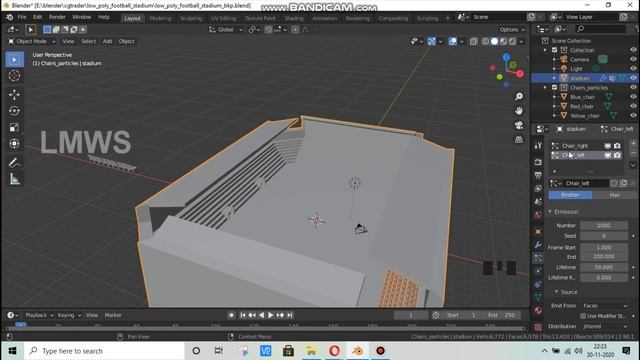Screen dimensions: 640x360
Task: Choose the Move tool
Action: 14,95
